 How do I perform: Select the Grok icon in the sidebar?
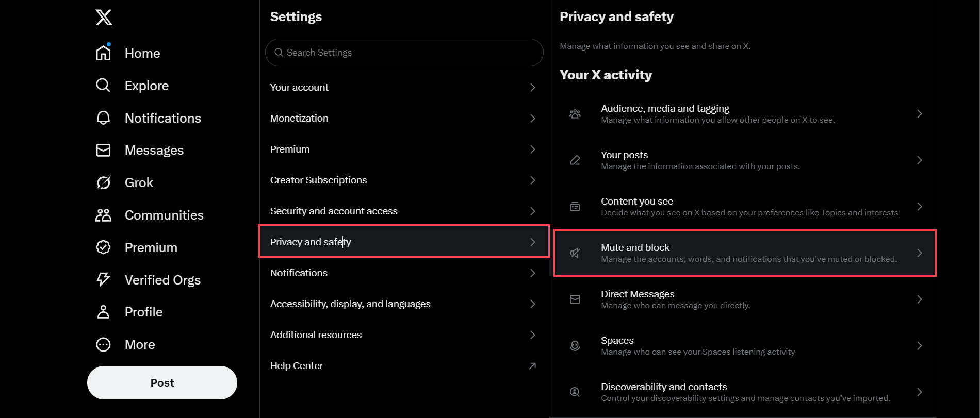pos(103,182)
